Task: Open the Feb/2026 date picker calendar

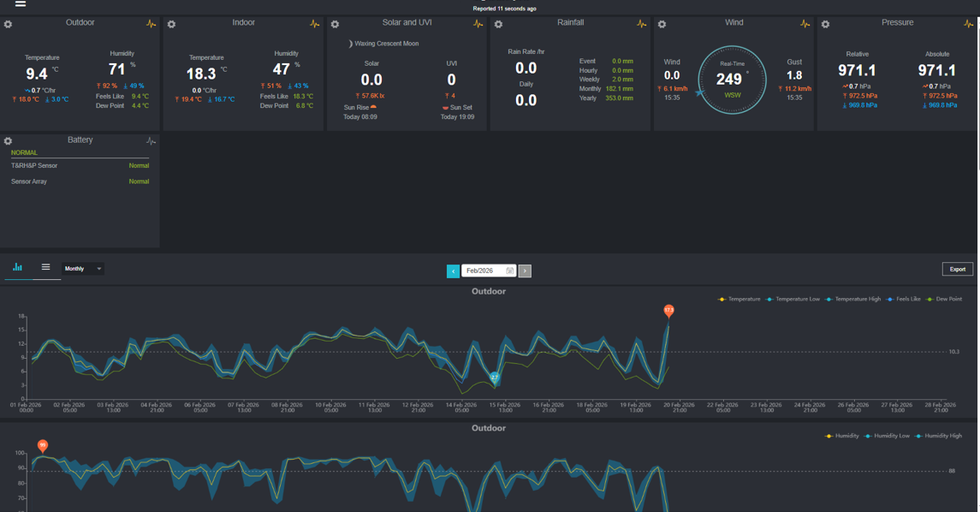Action: (x=510, y=271)
